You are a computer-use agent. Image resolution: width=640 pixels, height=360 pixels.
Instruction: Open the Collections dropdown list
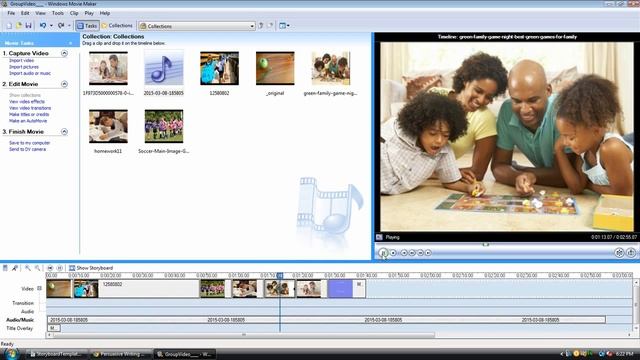coord(252,26)
